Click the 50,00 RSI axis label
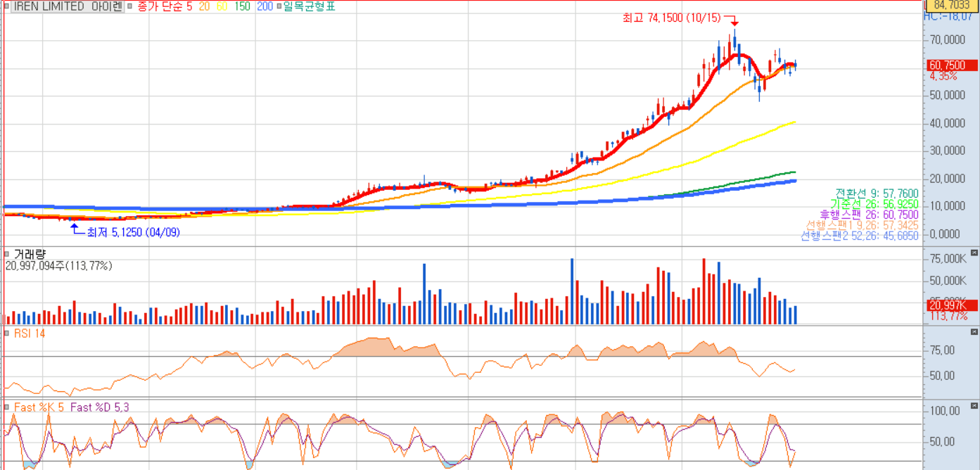The image size is (980, 470). point(943,376)
